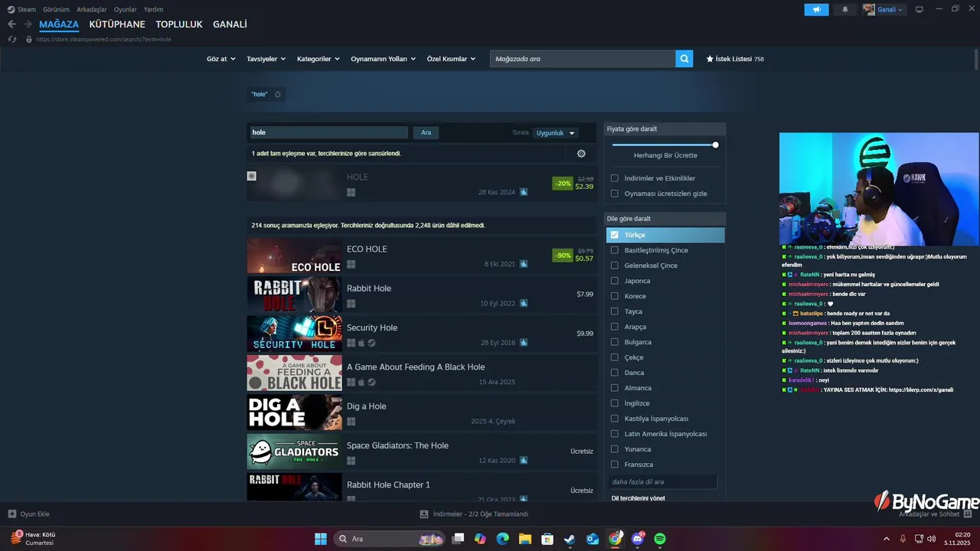Click the star icon beside İstek Listesi

coord(710,59)
